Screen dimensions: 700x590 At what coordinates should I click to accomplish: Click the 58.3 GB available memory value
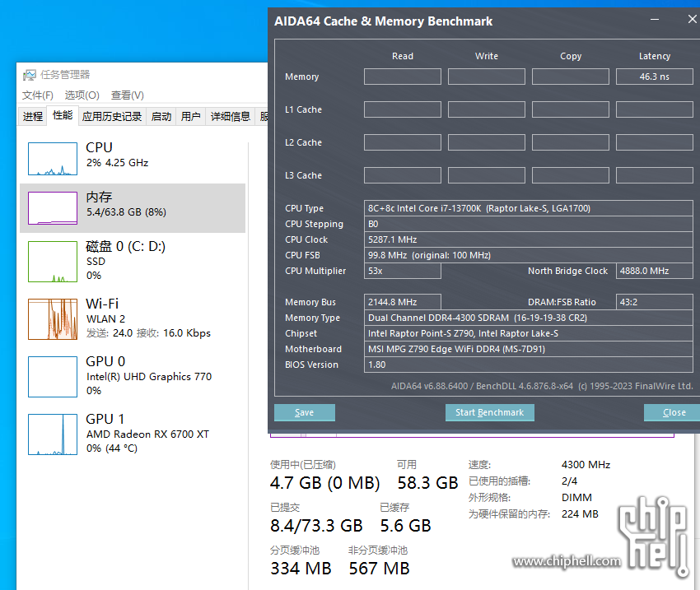coord(427,483)
